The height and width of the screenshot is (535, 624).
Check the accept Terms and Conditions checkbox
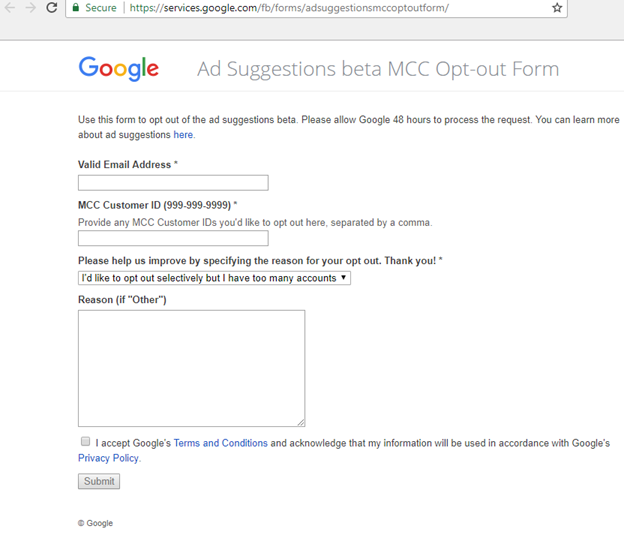[x=86, y=441]
